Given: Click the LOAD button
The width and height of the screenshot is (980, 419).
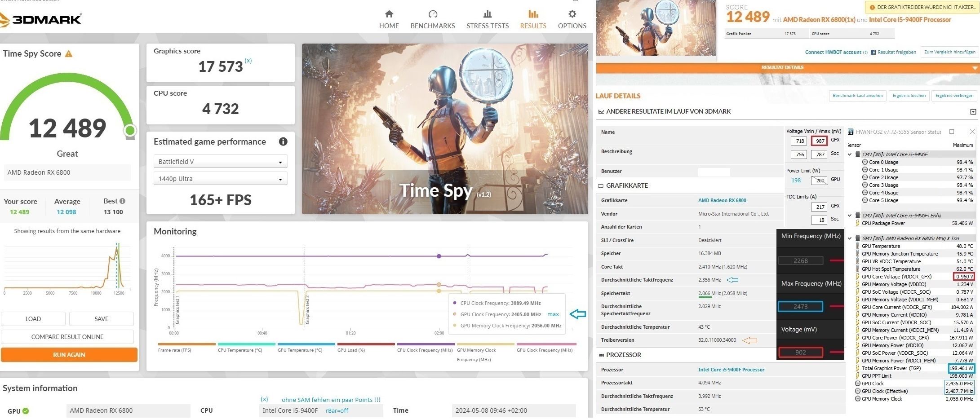Looking at the screenshot, I should click(33, 319).
